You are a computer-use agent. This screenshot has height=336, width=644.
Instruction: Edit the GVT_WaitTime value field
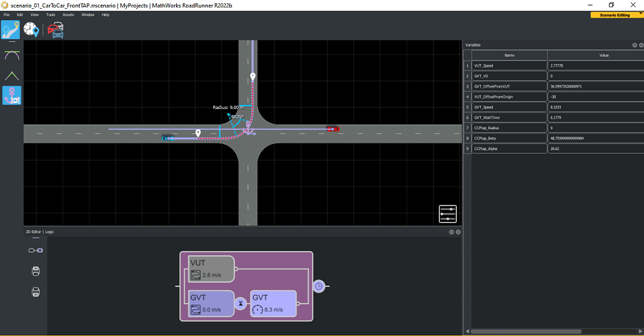point(594,116)
